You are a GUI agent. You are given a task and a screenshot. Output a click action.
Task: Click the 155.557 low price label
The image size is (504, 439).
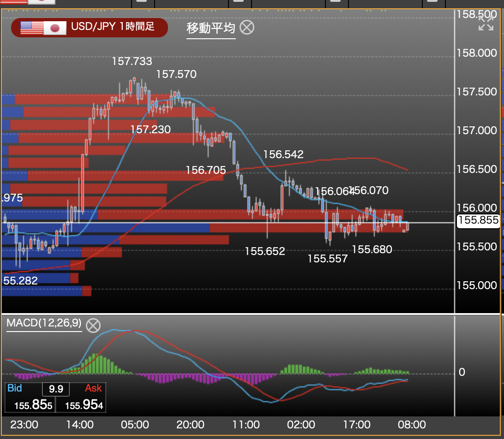[x=327, y=259]
